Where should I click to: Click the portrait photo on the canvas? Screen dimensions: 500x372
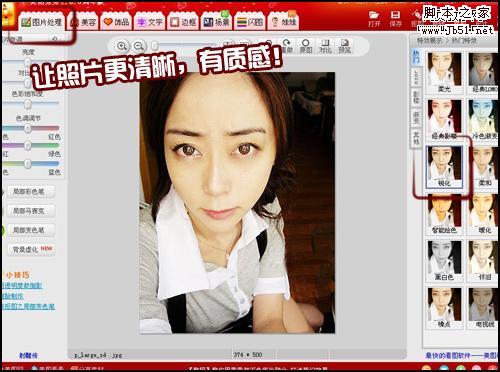[x=237, y=203]
